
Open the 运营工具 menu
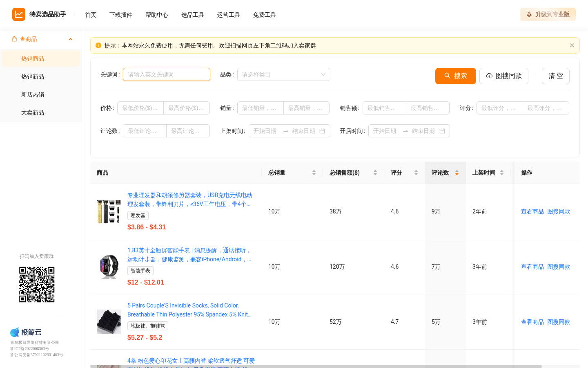click(229, 15)
